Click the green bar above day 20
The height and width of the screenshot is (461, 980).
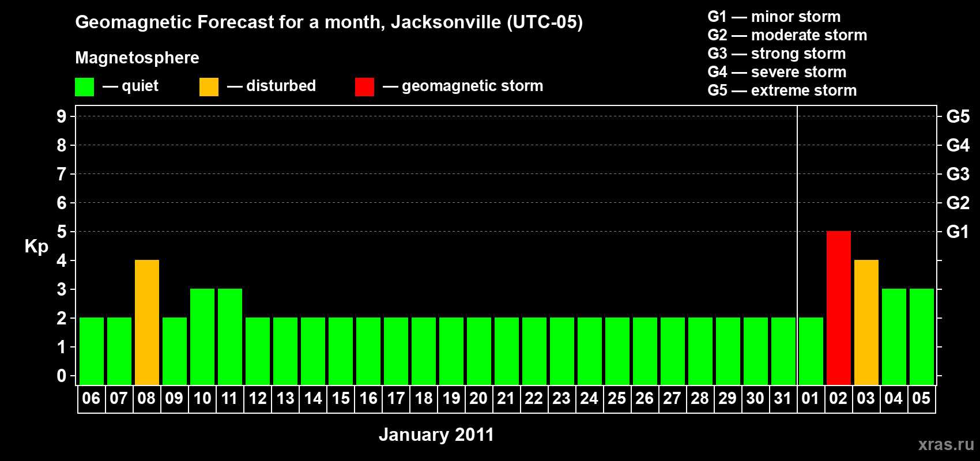click(479, 351)
